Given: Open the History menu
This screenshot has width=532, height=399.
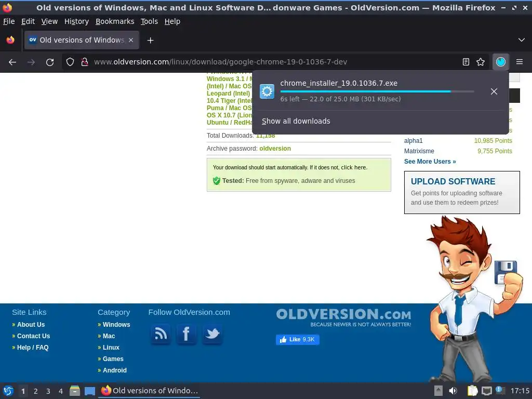Looking at the screenshot, I should click(77, 21).
